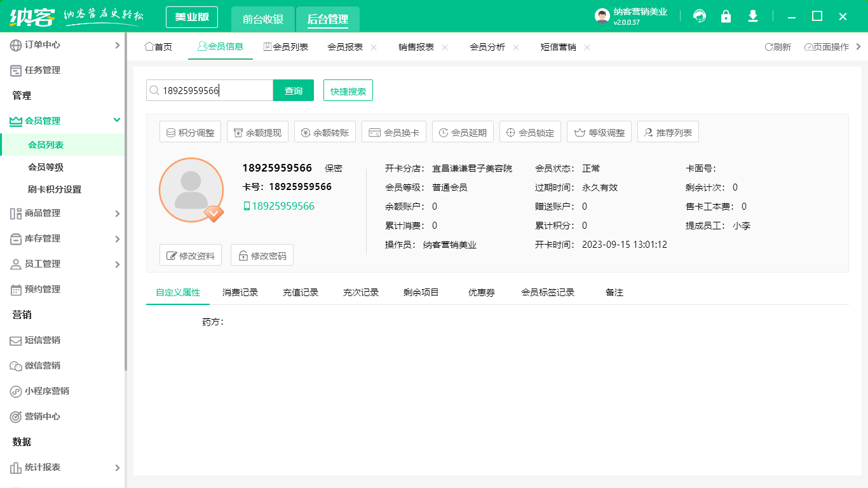Screen dimensions: 868x488
Task: Click the 快捷搜索 button
Action: coord(348,90)
